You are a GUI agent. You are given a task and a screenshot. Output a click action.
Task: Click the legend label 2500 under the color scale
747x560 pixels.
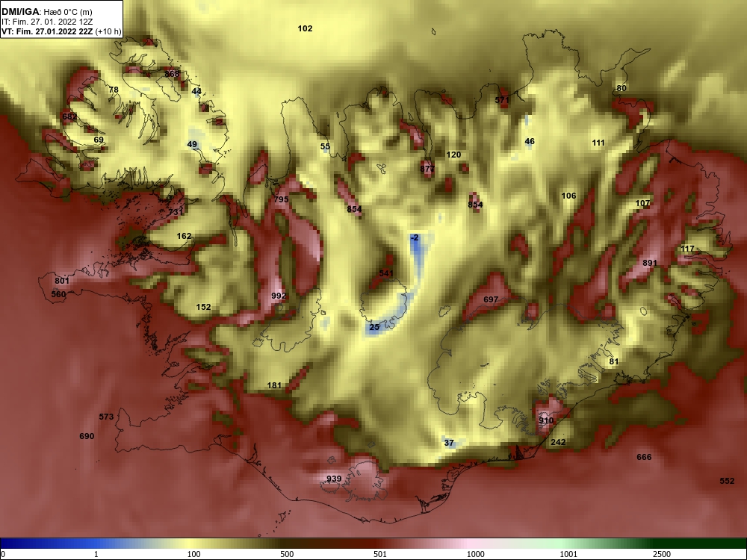click(662, 554)
